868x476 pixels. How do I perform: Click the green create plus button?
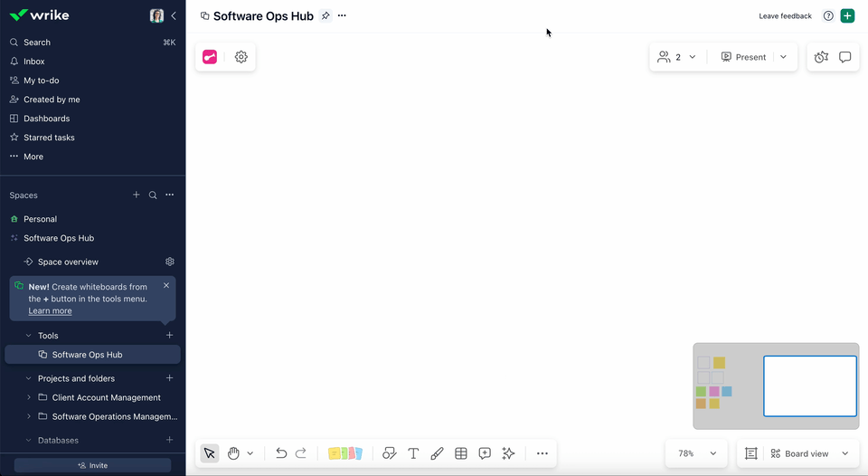point(847,16)
